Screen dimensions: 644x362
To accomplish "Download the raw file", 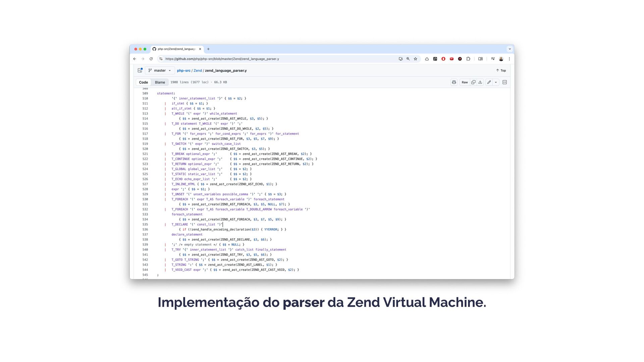I will tap(480, 82).
